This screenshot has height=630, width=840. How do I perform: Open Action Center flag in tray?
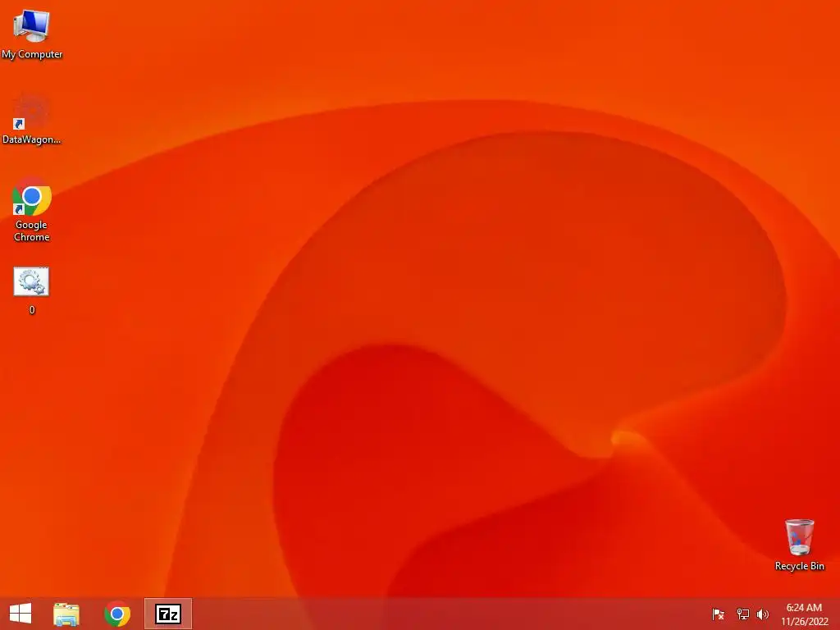pyautogui.click(x=719, y=614)
